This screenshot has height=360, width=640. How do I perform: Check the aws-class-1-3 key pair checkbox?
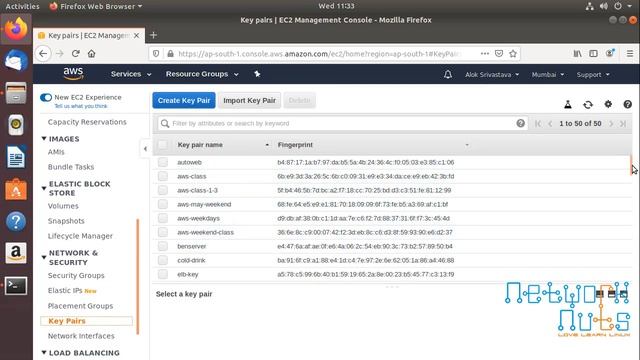pos(163,190)
